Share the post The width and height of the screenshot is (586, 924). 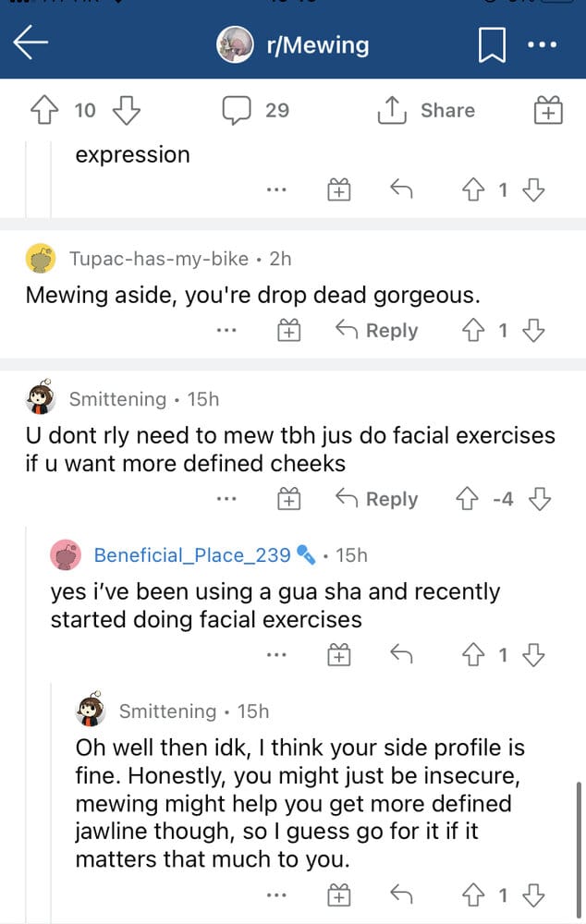point(427,111)
